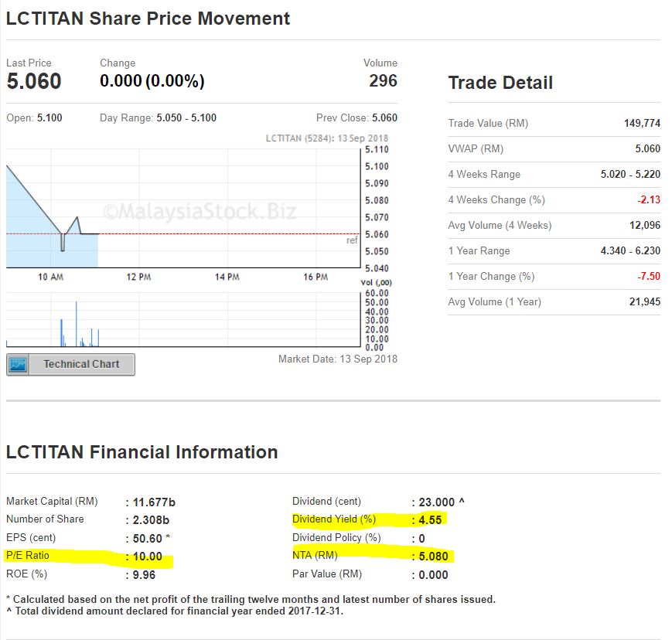Open the Technical Chart button
The image size is (672, 640).
70,365
